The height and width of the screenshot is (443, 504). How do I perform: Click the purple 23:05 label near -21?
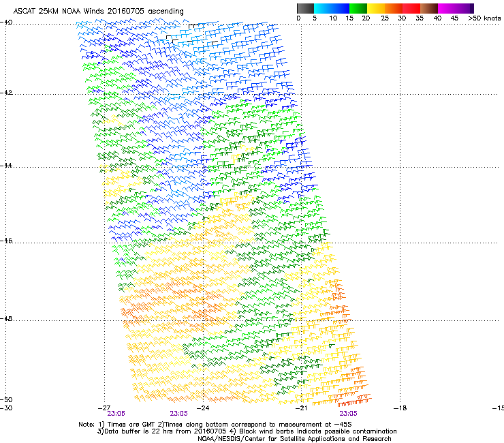pos(349,414)
